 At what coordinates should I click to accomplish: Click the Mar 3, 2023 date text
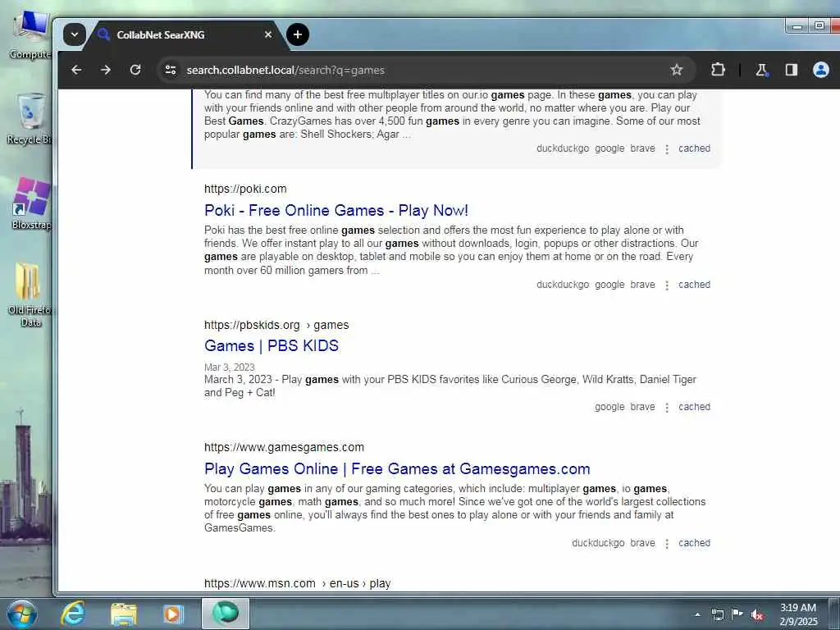click(230, 367)
